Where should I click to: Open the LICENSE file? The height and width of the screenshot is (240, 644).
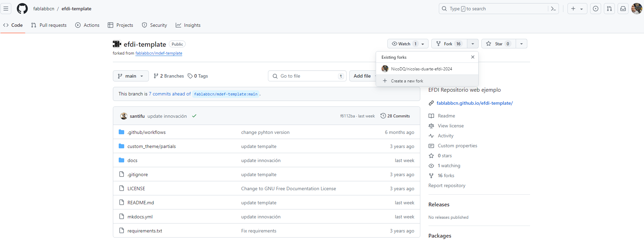tap(136, 188)
